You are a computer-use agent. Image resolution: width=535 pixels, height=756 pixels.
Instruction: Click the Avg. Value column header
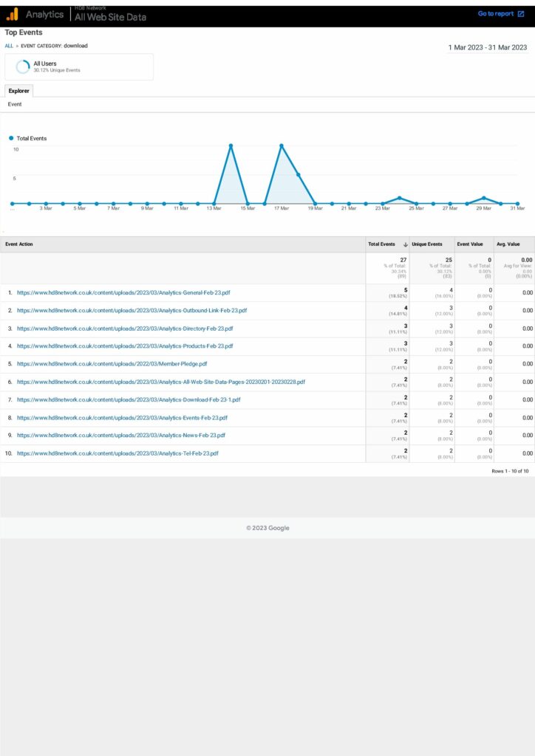click(508, 244)
